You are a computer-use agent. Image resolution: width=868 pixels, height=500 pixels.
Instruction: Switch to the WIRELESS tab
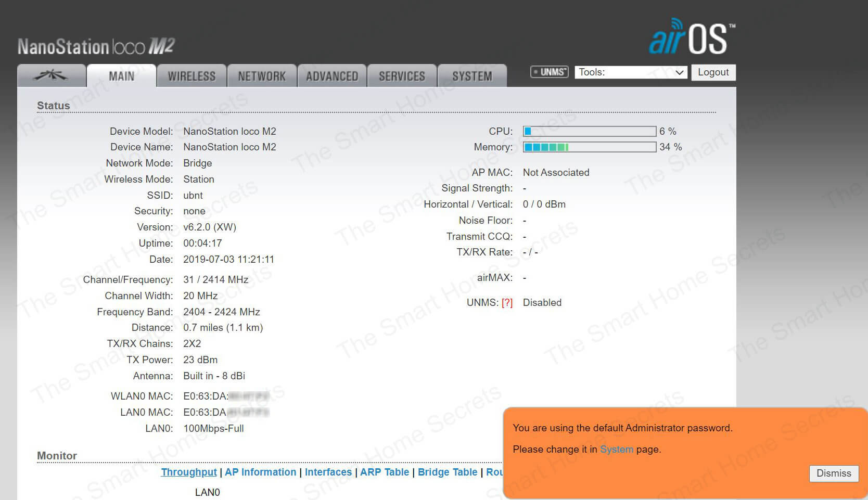[x=192, y=76]
